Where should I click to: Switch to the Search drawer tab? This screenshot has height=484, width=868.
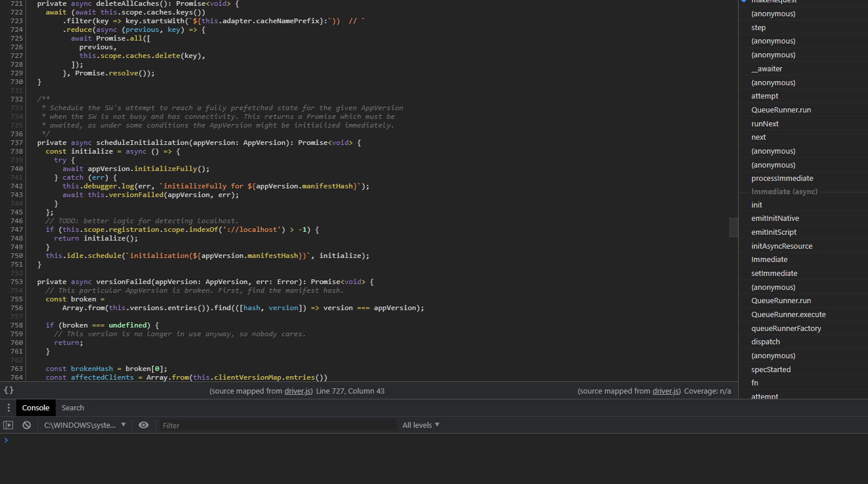73,407
